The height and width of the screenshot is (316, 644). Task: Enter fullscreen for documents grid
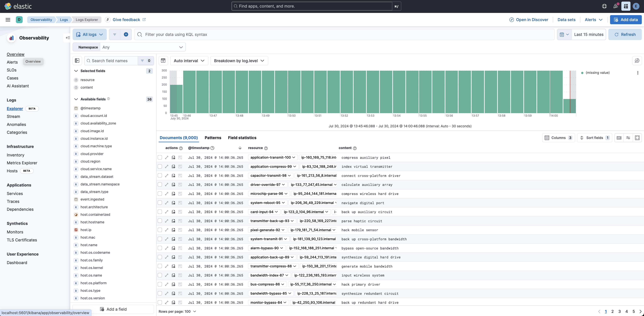[637, 138]
